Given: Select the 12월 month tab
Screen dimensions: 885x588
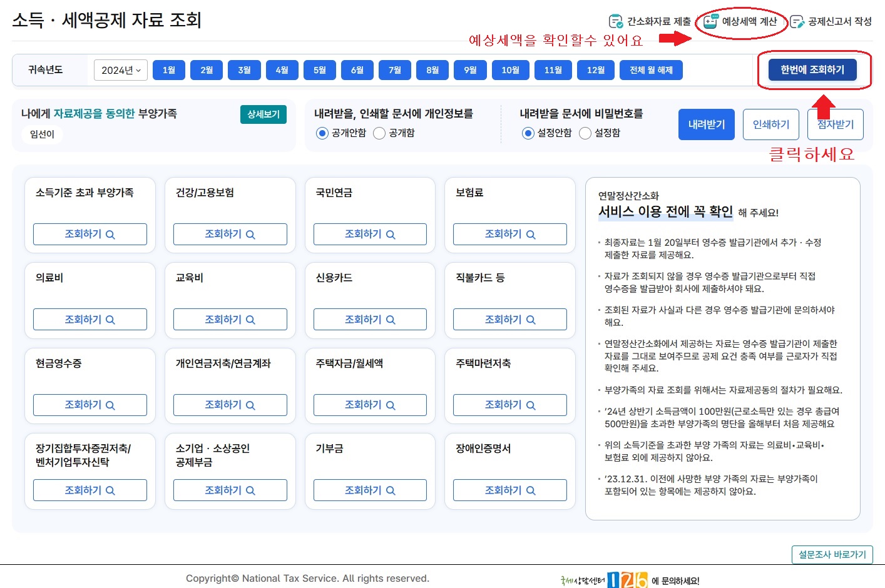Looking at the screenshot, I should [595, 70].
